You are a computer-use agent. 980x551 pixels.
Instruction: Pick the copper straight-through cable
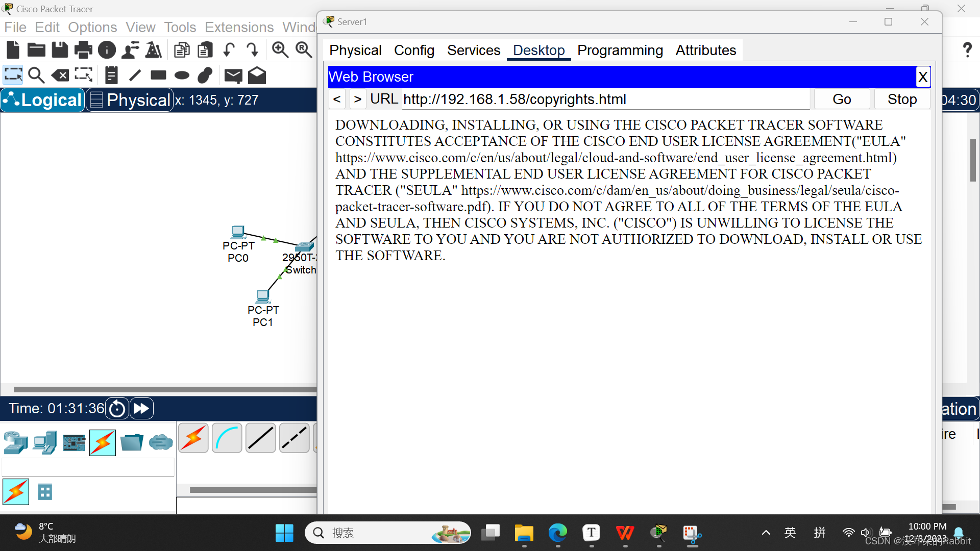pos(261,438)
